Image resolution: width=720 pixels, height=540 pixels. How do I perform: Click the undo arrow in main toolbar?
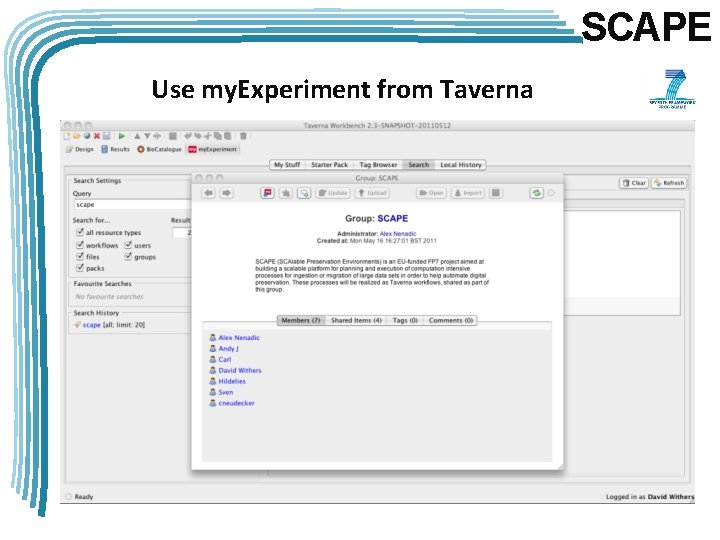187,136
